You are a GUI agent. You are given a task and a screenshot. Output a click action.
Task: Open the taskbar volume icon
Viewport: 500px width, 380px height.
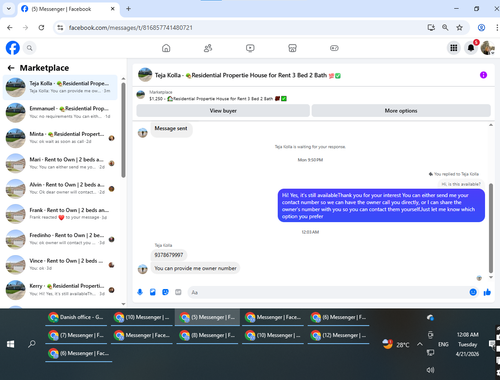(x=430, y=370)
